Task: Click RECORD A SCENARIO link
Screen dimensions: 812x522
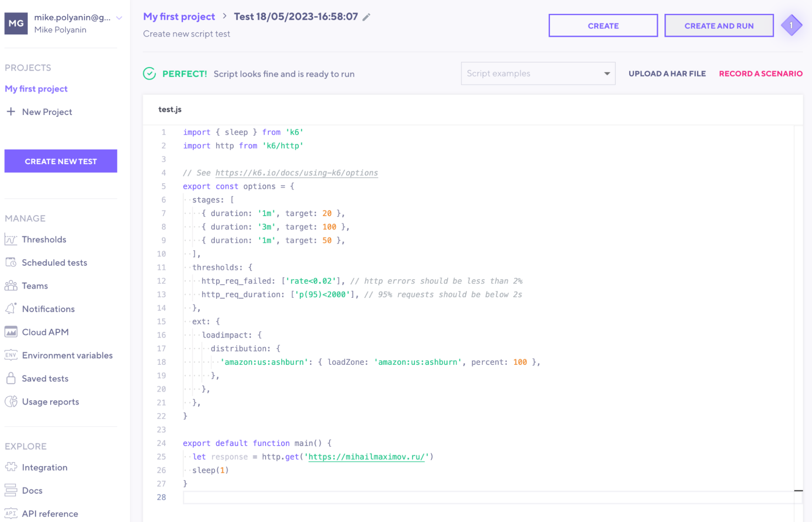Action: 760,74
